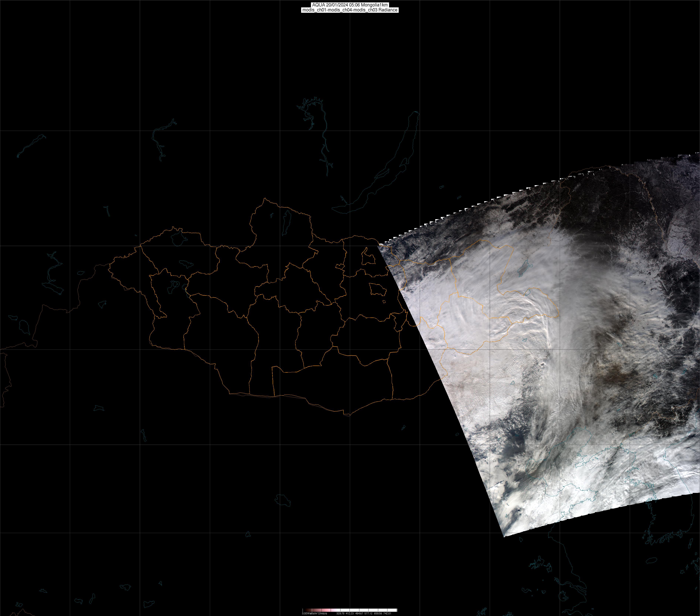Click the modis channel Radiance subtitle label

(x=350, y=10)
